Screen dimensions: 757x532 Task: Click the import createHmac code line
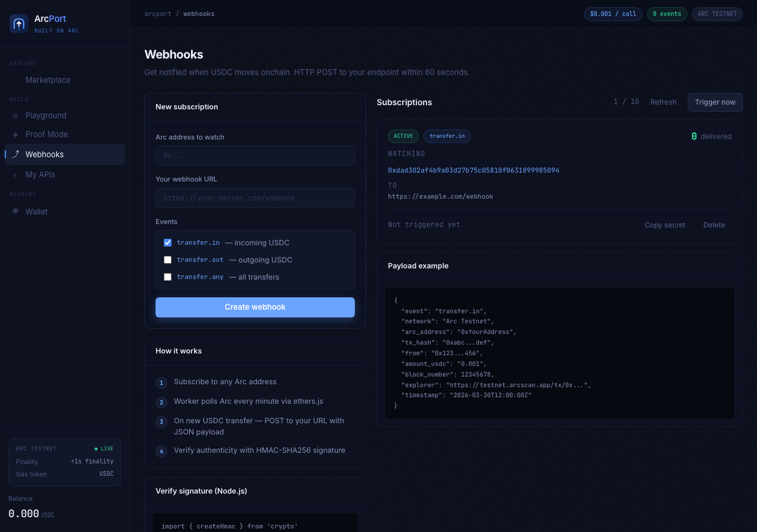(229, 526)
